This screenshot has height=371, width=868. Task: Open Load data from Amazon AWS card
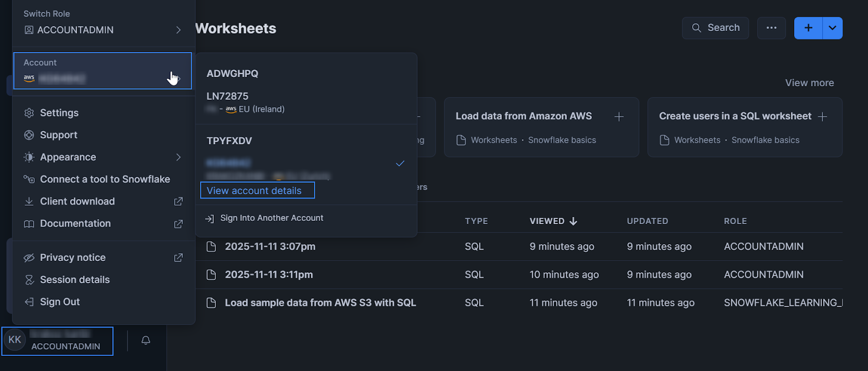541,127
